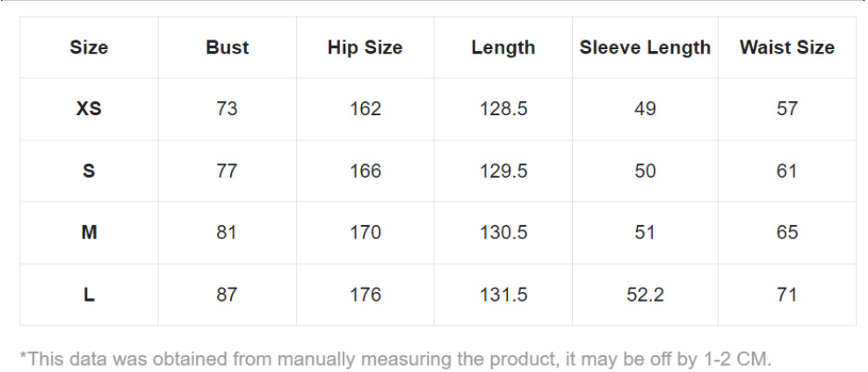
Task: Click the manual measuring disclaimer note
Action: coord(395,359)
